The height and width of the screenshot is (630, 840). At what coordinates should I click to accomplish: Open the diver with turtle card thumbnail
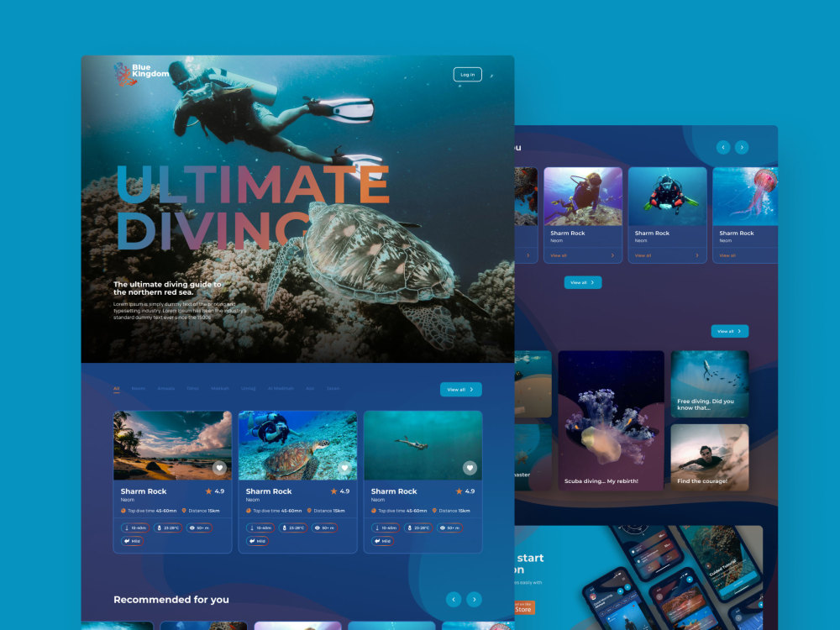click(297, 446)
